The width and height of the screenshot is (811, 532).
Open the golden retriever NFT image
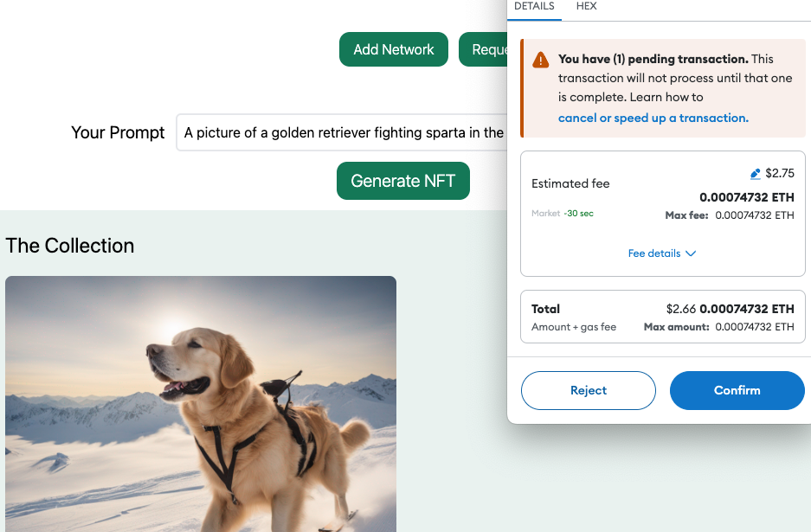[201, 403]
